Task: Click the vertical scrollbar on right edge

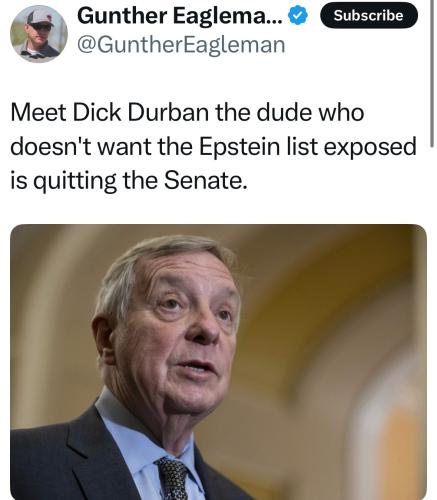Action: point(432,73)
